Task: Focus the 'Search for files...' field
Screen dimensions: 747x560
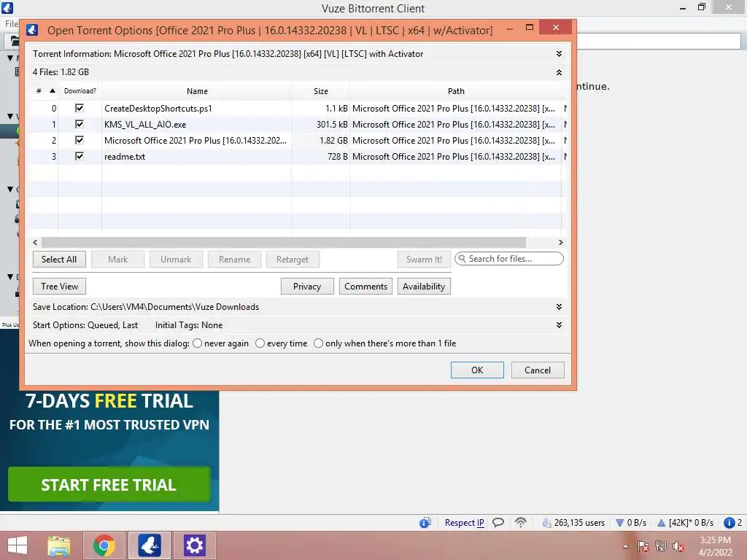Action: tap(508, 259)
